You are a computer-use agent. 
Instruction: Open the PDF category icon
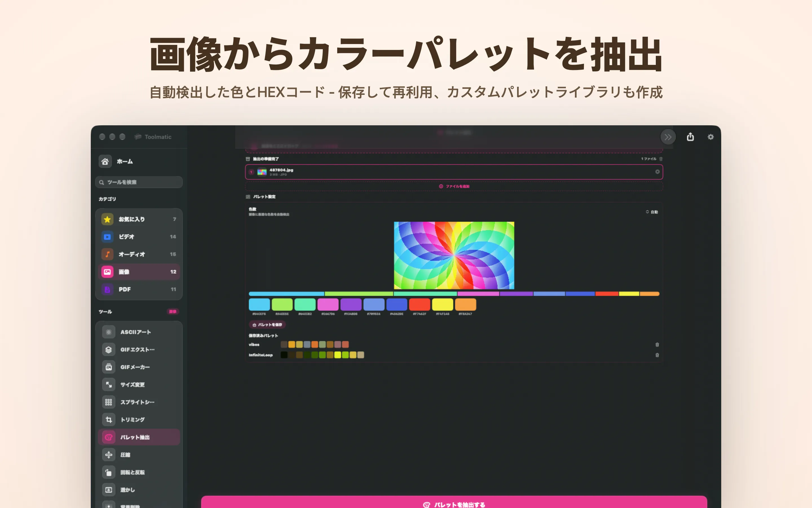coord(107,289)
